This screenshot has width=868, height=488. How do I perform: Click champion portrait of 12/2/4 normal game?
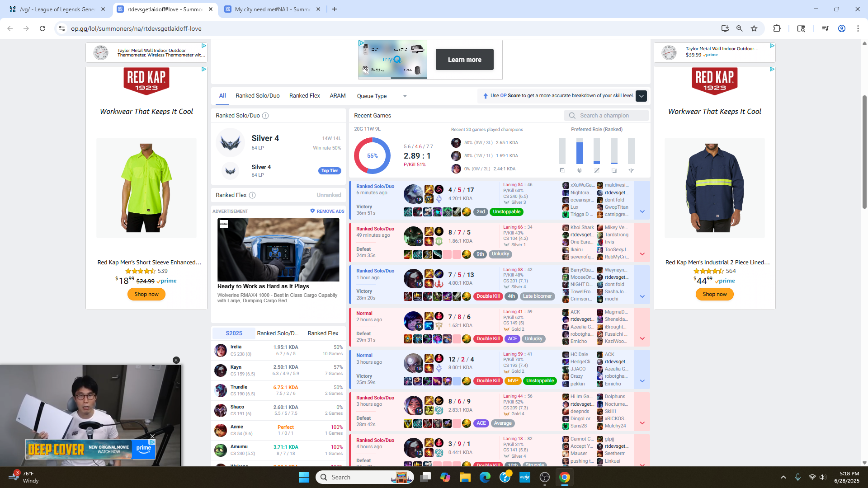pyautogui.click(x=413, y=363)
